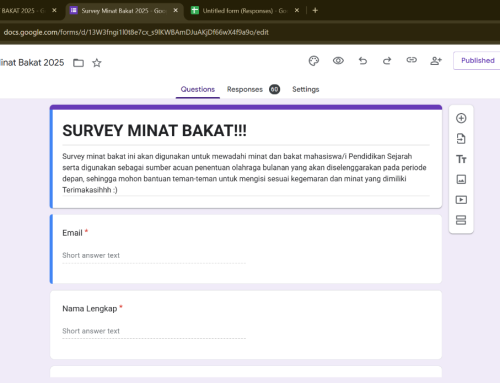Open the Settings tab
The width and height of the screenshot is (500, 383).
pos(306,89)
